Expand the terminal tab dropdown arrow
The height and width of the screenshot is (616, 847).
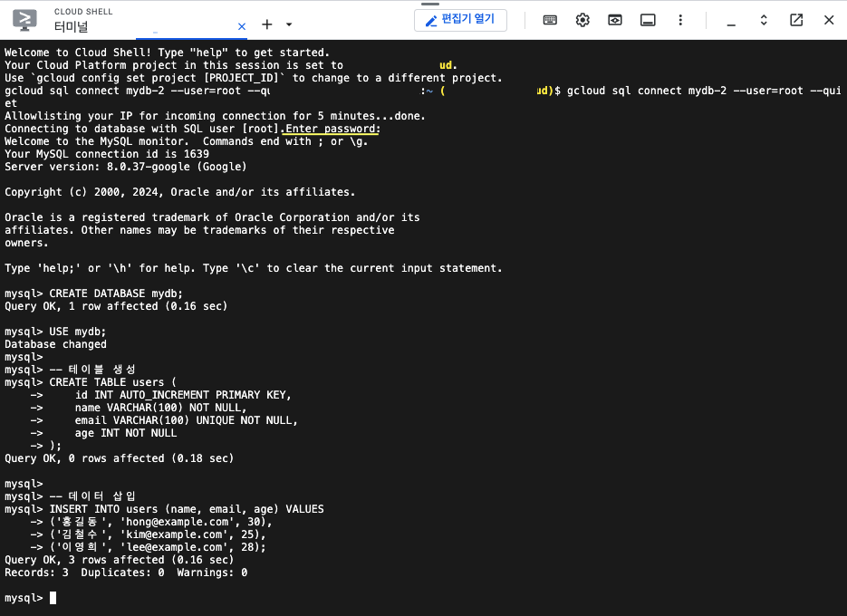coord(289,24)
